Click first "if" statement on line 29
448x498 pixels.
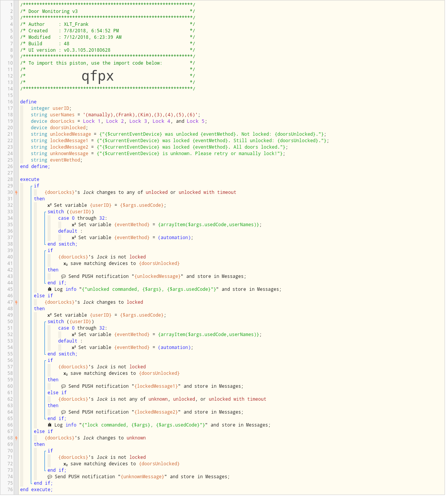[37, 186]
